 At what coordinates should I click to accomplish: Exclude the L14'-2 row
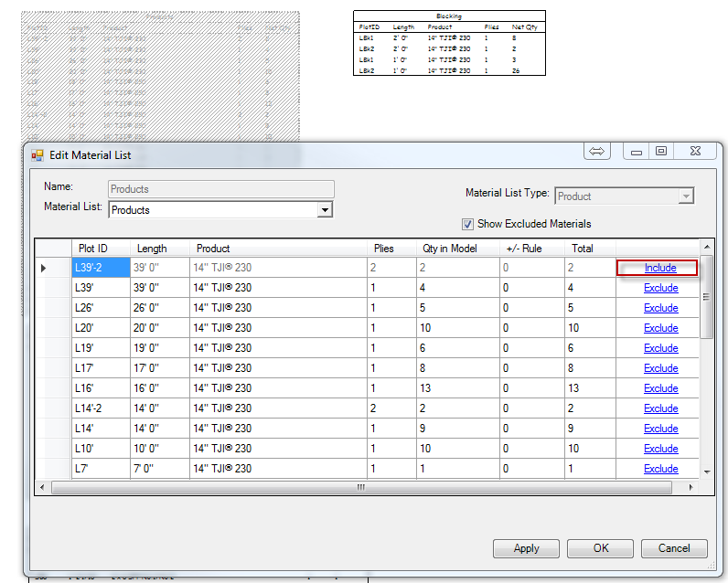tap(660, 408)
